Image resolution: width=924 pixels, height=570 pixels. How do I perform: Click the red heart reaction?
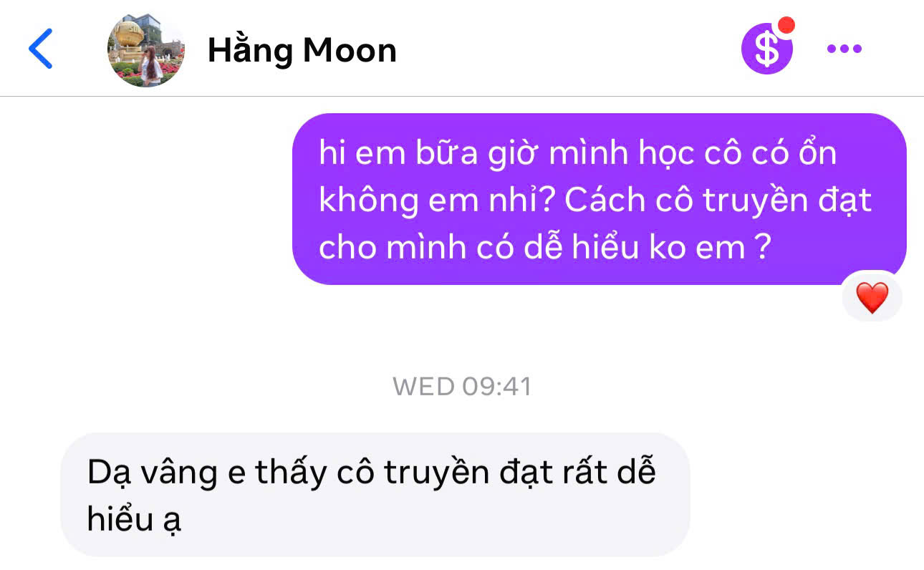click(x=872, y=297)
